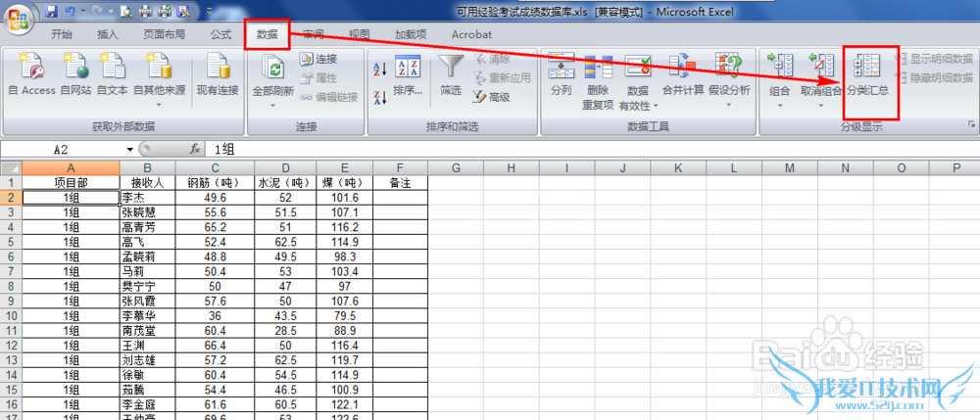
Task: Switch to the 加载项 tab
Action: (x=411, y=35)
